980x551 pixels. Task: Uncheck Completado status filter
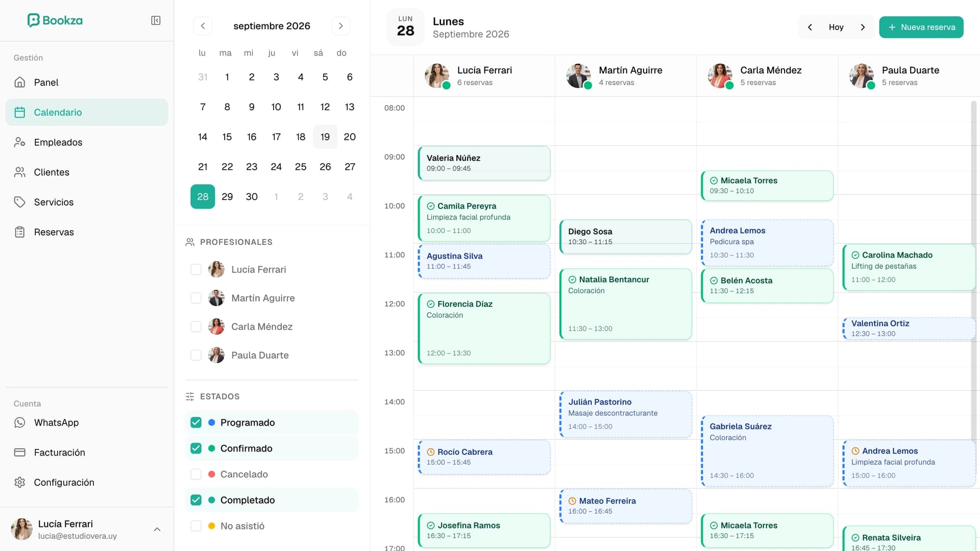(196, 500)
